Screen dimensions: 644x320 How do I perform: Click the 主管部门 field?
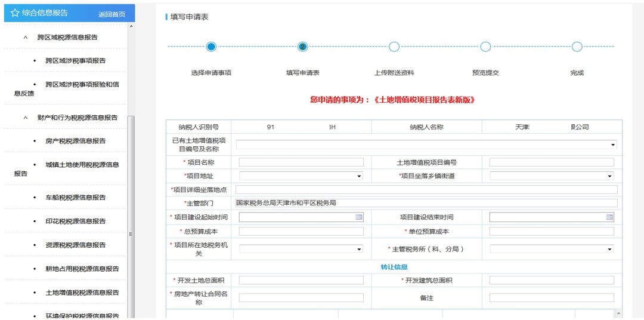click(426, 203)
